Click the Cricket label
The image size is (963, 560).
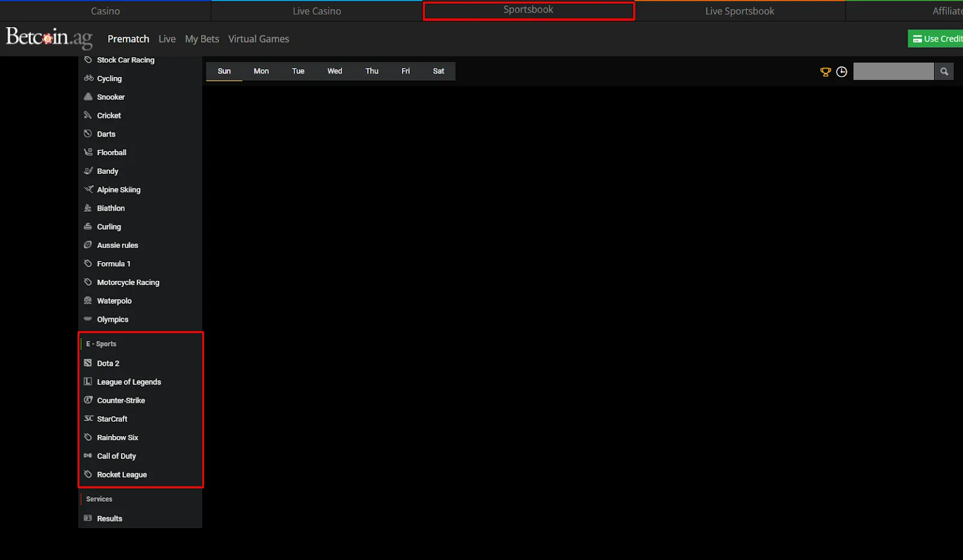(109, 115)
